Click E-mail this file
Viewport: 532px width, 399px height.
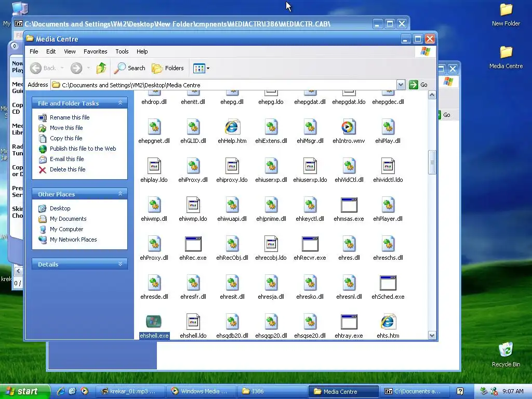[66, 159]
